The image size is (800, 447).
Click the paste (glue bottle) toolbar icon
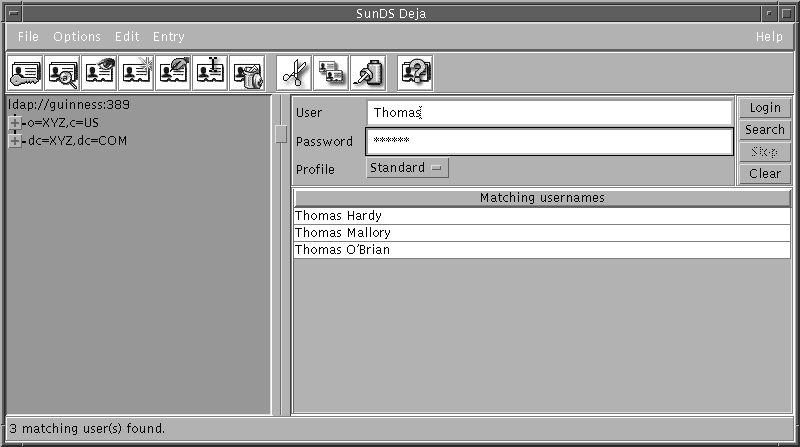click(x=368, y=73)
